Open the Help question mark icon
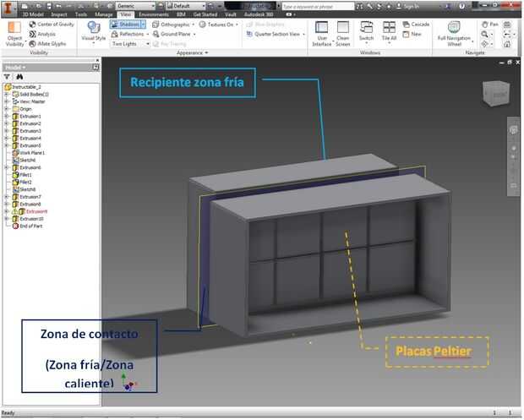This screenshot has width=524, height=420. click(461, 6)
